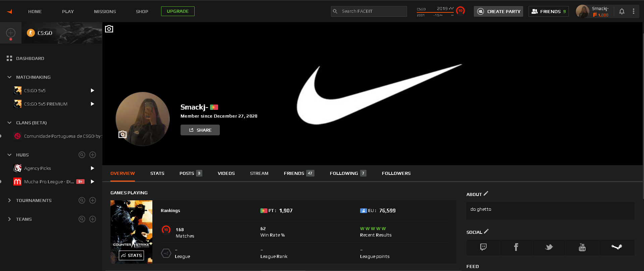Search hubs magnifier icon
Viewport: 644px width, 271px height.
(82, 155)
